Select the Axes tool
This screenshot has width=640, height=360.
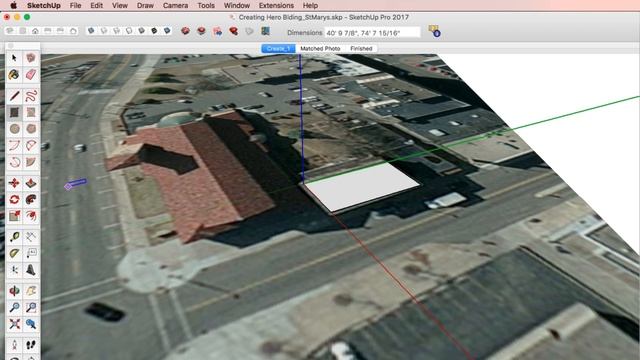[x=14, y=270]
